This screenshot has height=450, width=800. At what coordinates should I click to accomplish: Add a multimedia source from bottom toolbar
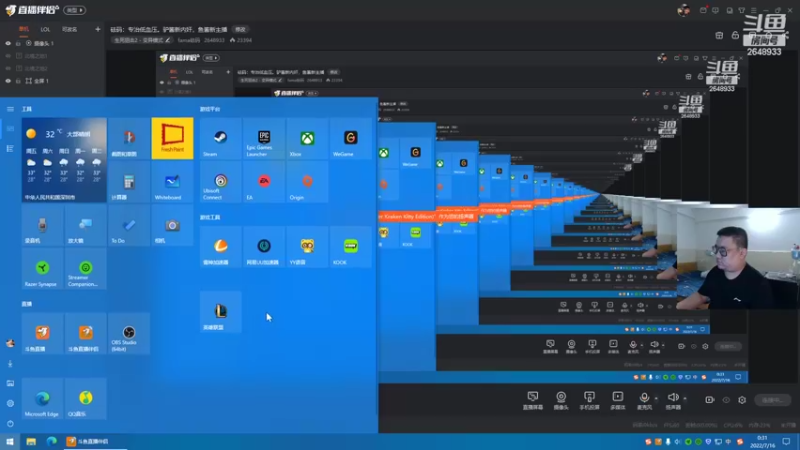click(618, 400)
